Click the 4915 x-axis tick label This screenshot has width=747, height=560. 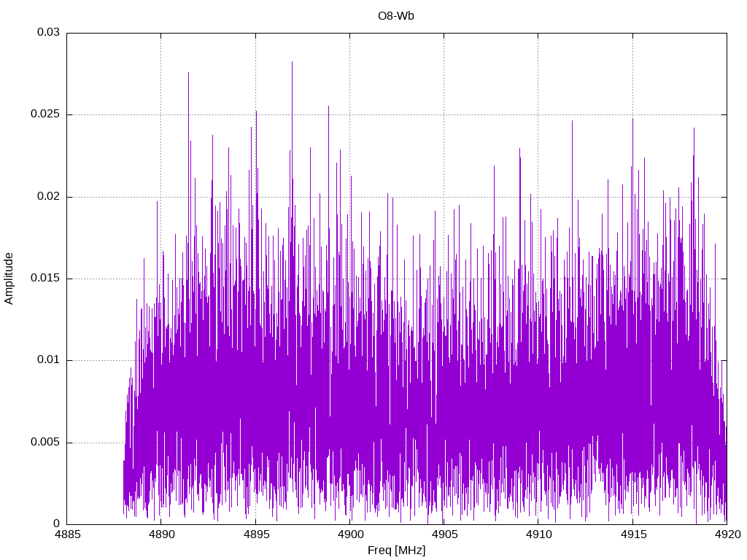[x=633, y=534]
